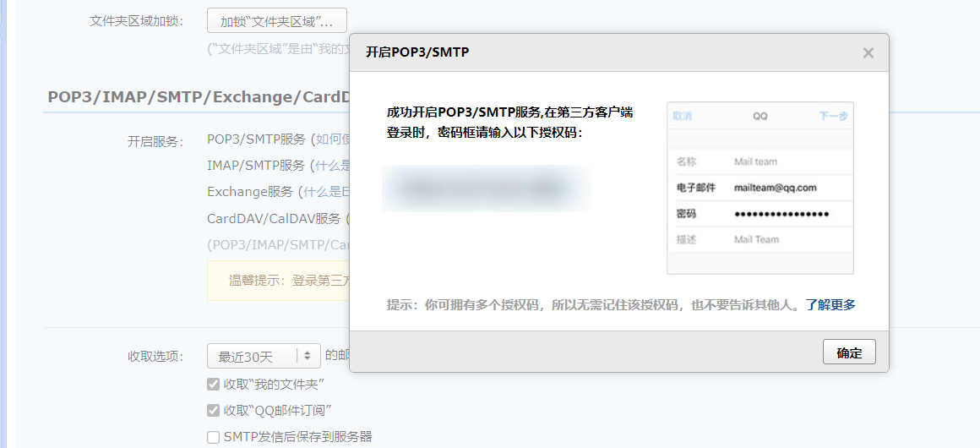This screenshot has width=980, height=448.
Task: Click the blurred authorization code
Action: [486, 188]
